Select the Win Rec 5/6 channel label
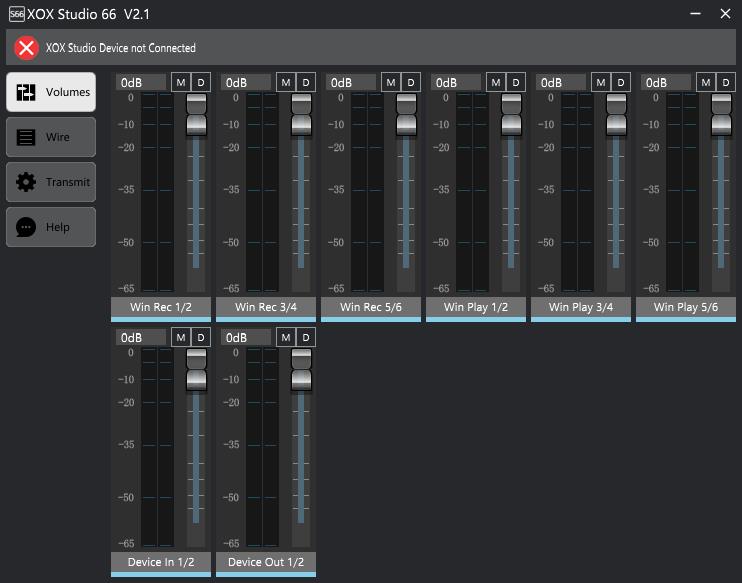The height and width of the screenshot is (583, 742). click(371, 308)
